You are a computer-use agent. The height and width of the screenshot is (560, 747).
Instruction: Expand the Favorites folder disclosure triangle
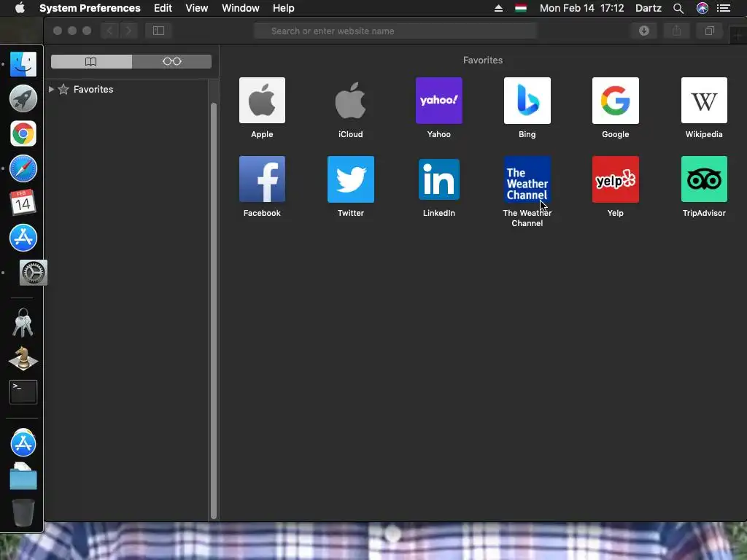click(51, 89)
